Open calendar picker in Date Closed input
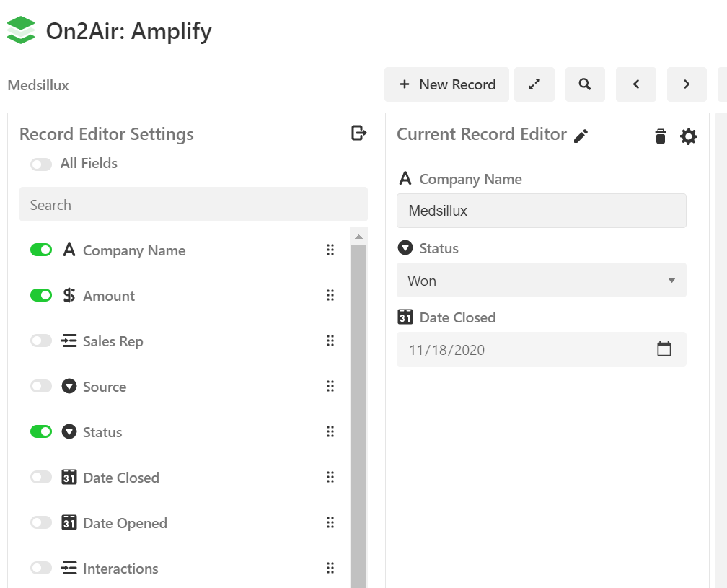This screenshot has width=727, height=588. (664, 348)
